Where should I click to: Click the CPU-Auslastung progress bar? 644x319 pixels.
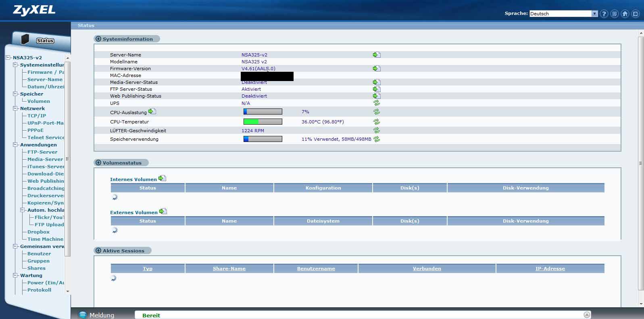pyautogui.click(x=263, y=112)
